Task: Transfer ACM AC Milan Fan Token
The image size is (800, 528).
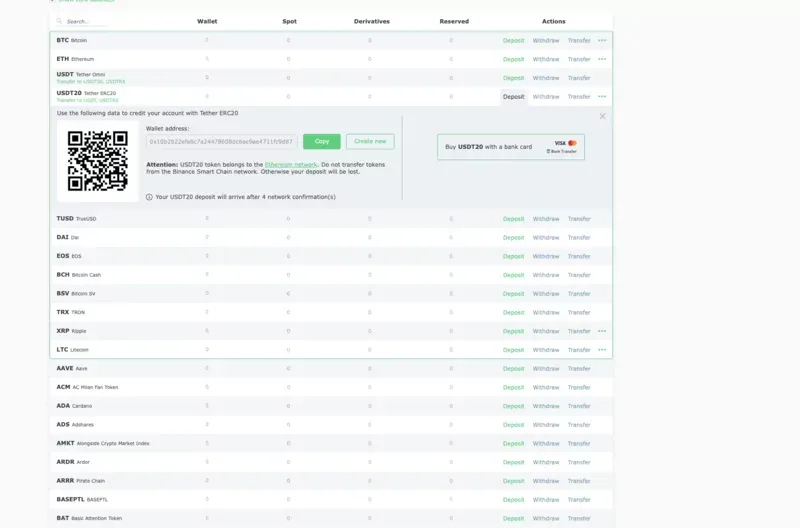Action: [579, 387]
